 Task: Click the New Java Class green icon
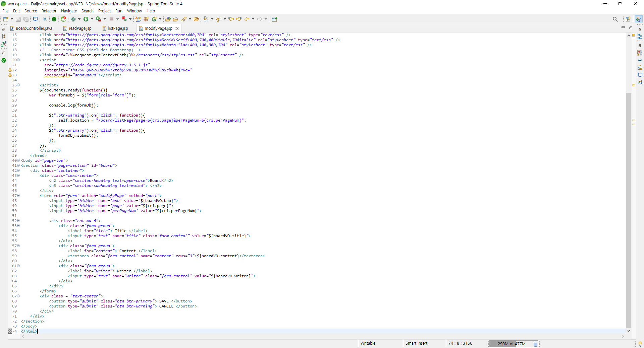point(154,19)
